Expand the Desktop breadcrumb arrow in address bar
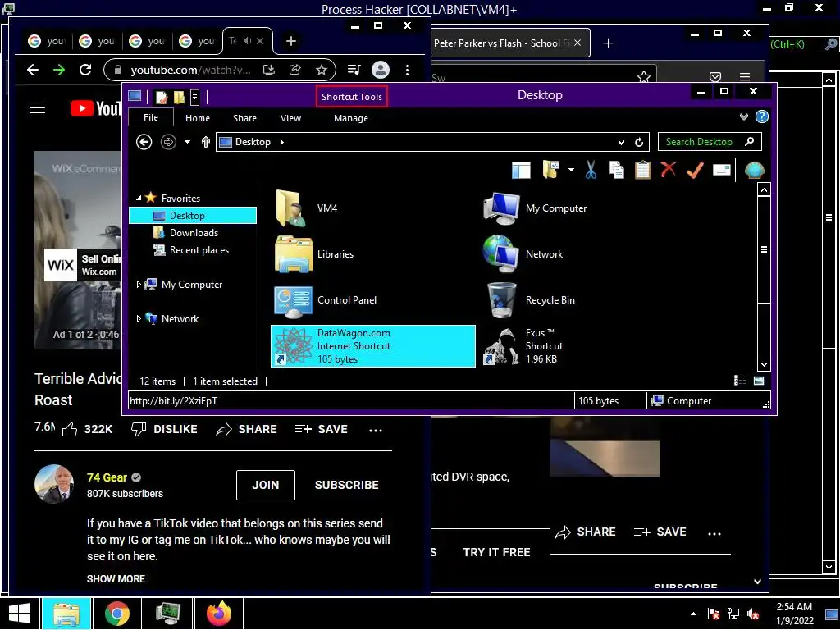 click(x=282, y=142)
